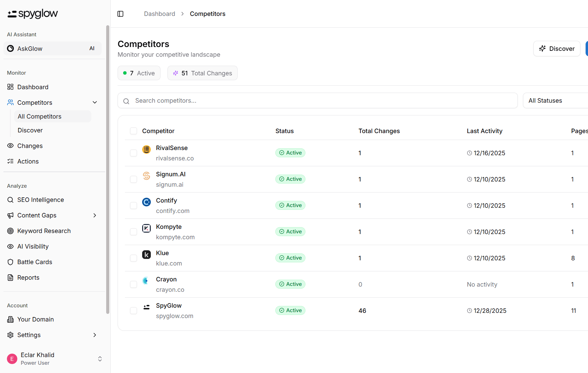Toggle the sidebar panel icon

click(x=120, y=13)
